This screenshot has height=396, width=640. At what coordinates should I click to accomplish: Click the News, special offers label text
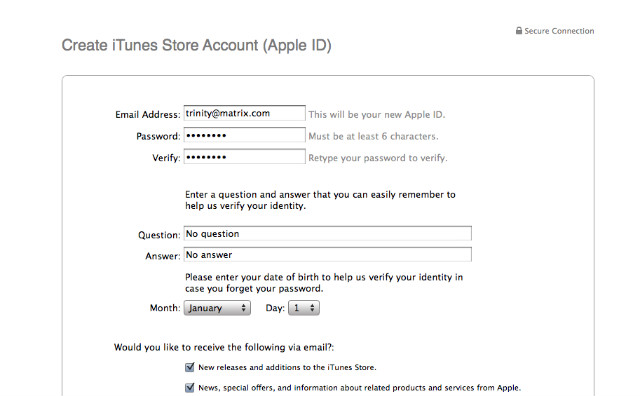pyautogui.click(x=360, y=388)
